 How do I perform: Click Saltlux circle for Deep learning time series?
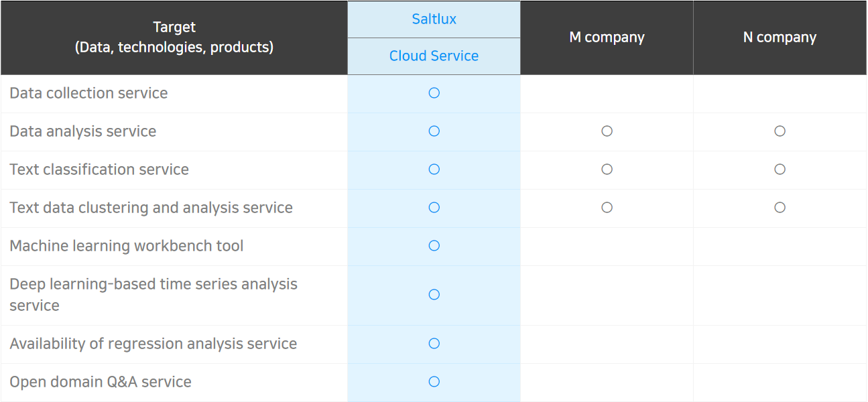tap(434, 295)
